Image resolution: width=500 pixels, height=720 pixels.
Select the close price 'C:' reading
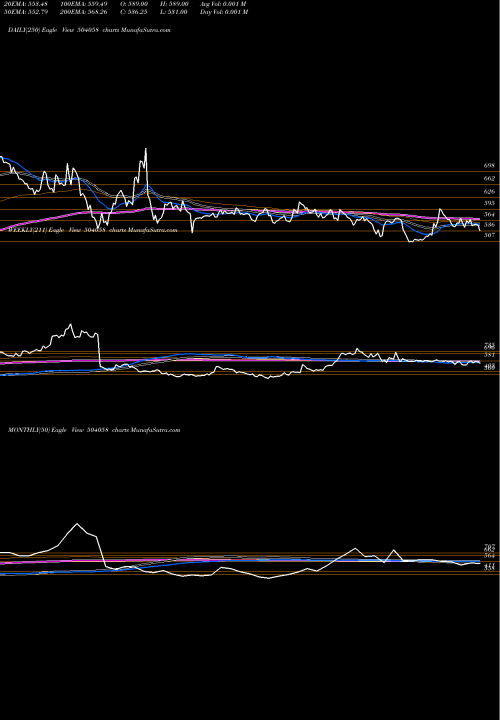coord(134,12)
